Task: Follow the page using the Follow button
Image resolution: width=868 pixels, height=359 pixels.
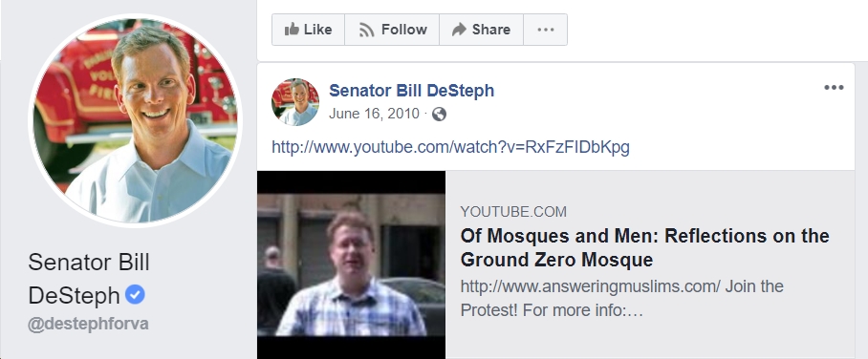Action: [x=392, y=30]
